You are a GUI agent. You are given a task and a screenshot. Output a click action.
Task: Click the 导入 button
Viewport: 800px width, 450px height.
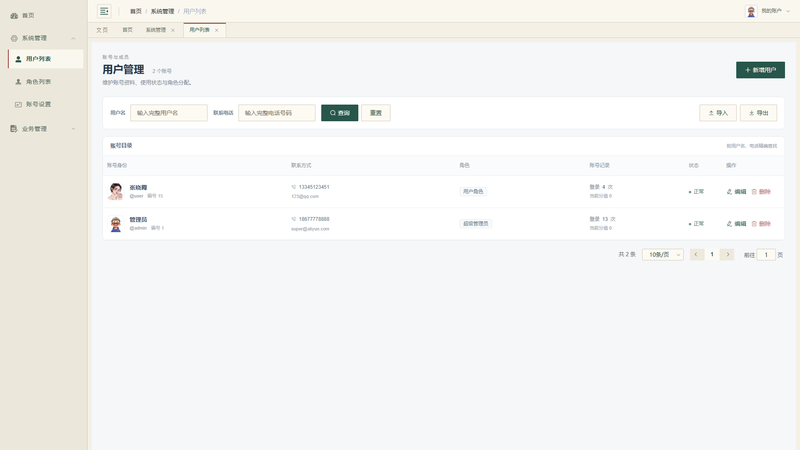click(x=718, y=113)
